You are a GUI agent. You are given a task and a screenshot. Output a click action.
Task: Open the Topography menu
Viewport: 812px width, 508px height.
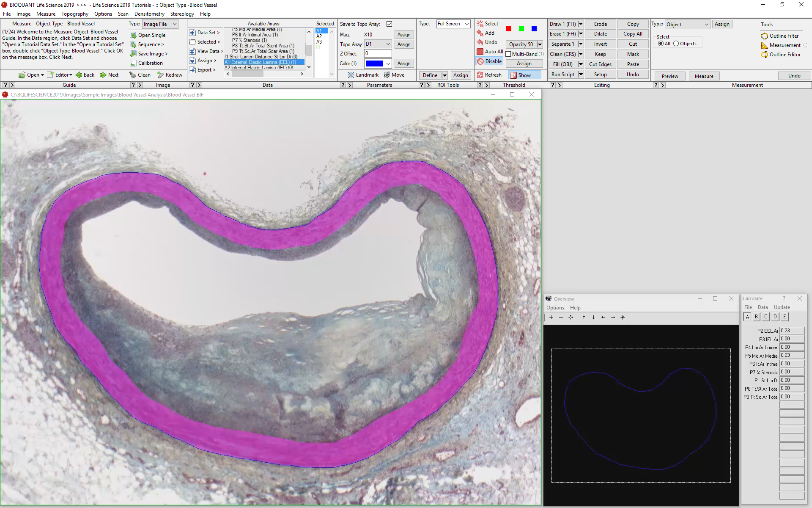[75, 14]
